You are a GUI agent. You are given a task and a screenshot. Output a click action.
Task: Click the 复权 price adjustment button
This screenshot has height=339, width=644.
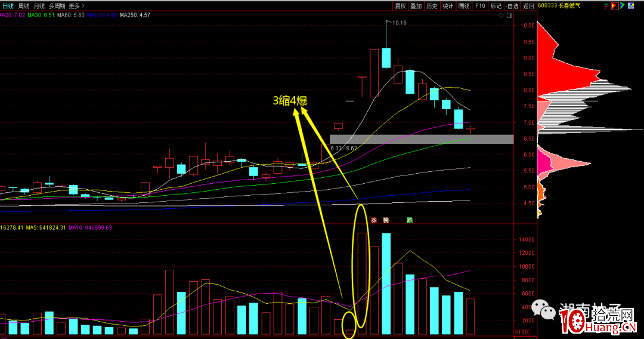pos(401,6)
